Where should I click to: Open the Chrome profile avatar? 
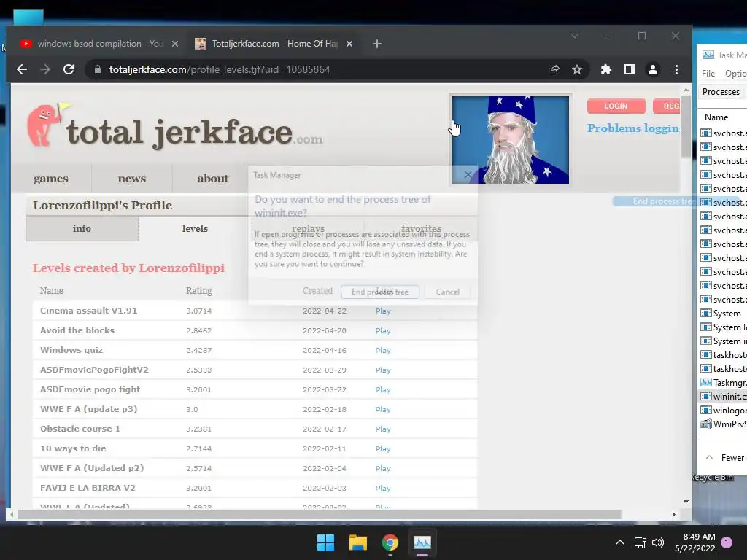pyautogui.click(x=653, y=69)
